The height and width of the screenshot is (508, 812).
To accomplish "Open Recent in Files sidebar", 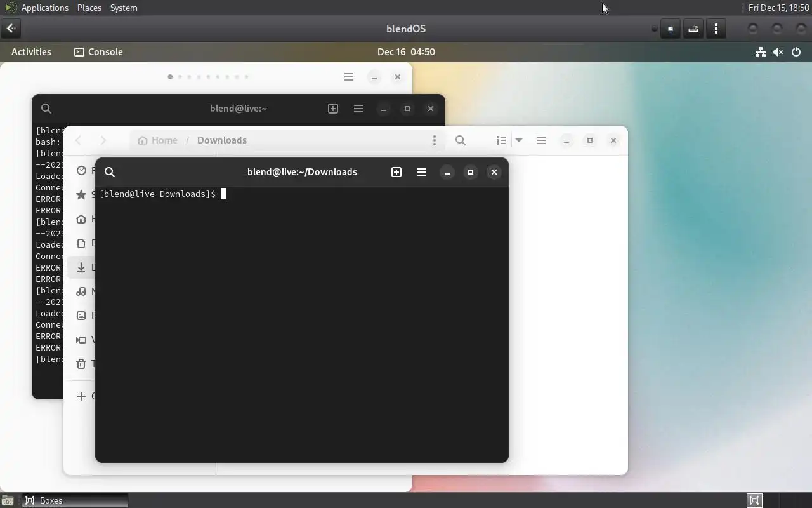I will pyautogui.click(x=82, y=170).
